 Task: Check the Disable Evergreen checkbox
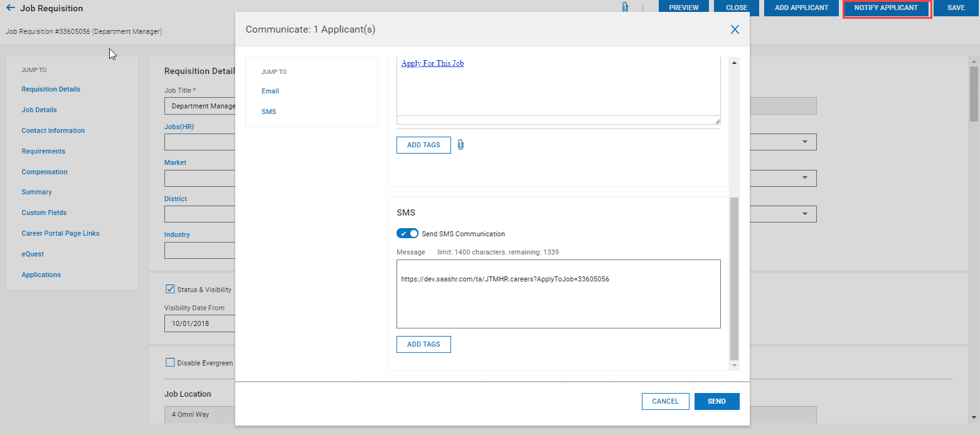[170, 362]
